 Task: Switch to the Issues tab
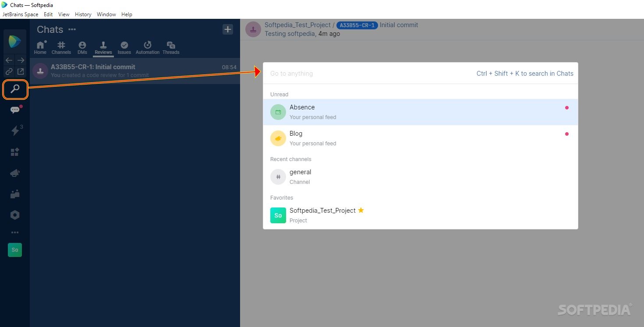click(124, 48)
